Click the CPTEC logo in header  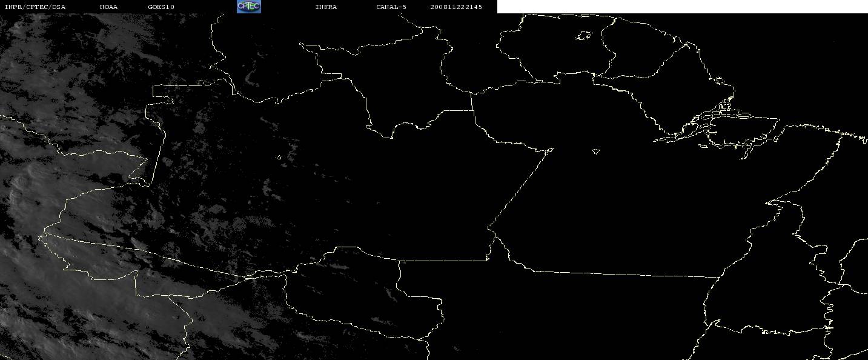(248, 7)
